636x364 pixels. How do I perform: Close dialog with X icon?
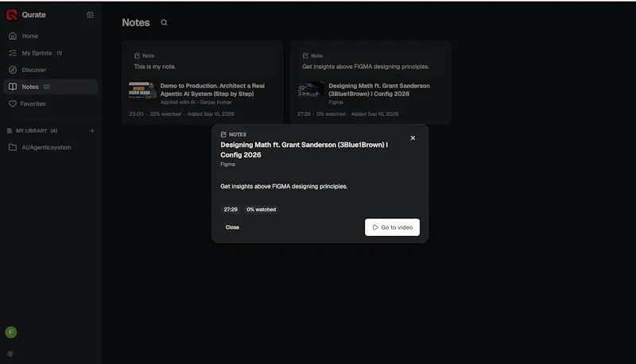click(x=413, y=138)
